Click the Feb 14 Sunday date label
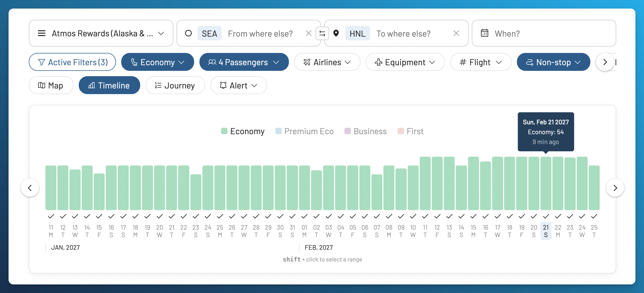Screen dimensions: 644x293 461,231
